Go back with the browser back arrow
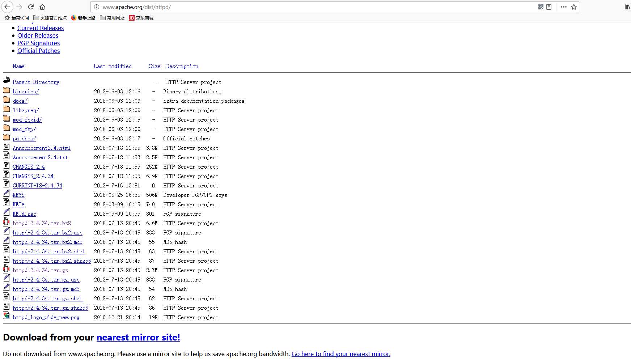The image size is (631, 364). coord(7,7)
